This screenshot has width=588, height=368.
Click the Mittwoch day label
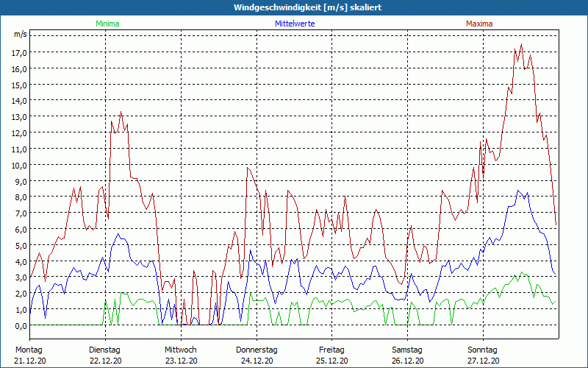coord(180,350)
